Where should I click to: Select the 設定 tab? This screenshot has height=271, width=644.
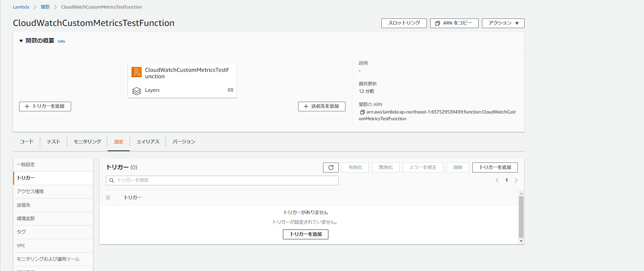click(x=119, y=142)
